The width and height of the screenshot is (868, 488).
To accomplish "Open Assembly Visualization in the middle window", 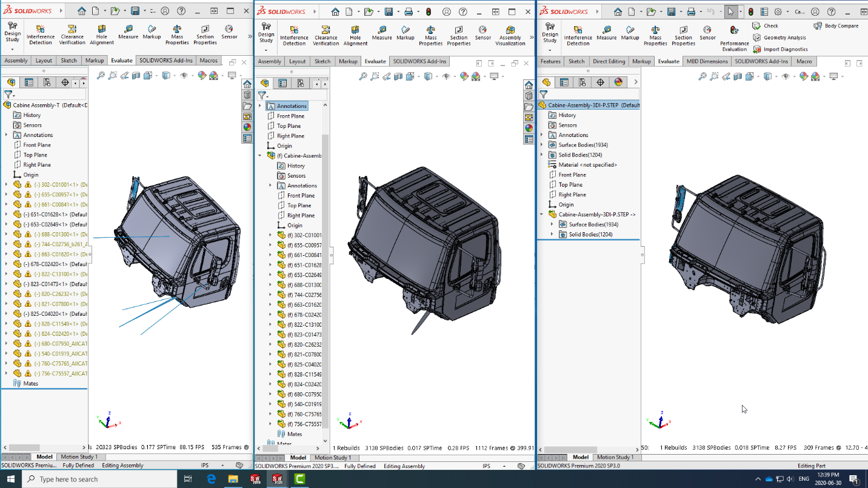I will (510, 36).
